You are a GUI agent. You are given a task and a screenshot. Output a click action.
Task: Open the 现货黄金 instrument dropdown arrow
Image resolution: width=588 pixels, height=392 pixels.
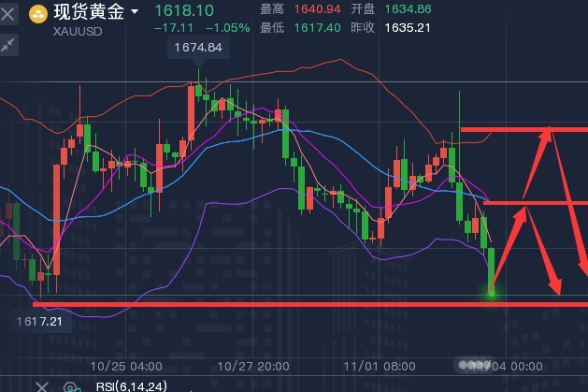click(x=136, y=13)
